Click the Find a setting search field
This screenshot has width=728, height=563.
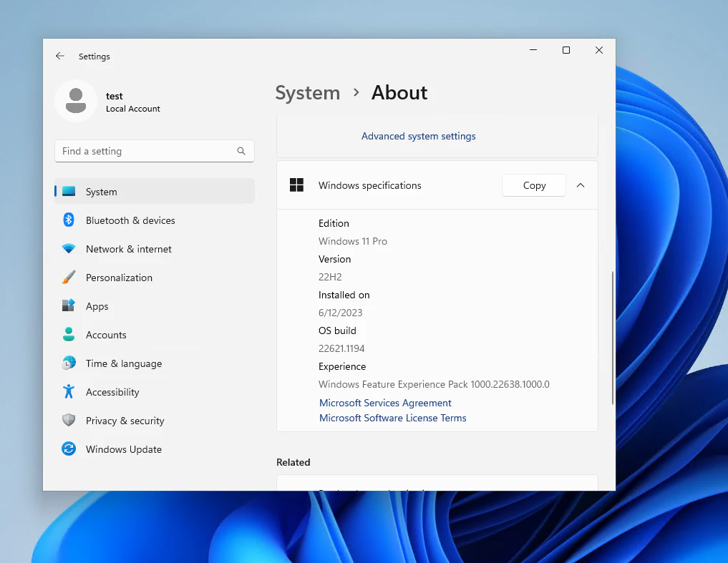[x=154, y=151]
